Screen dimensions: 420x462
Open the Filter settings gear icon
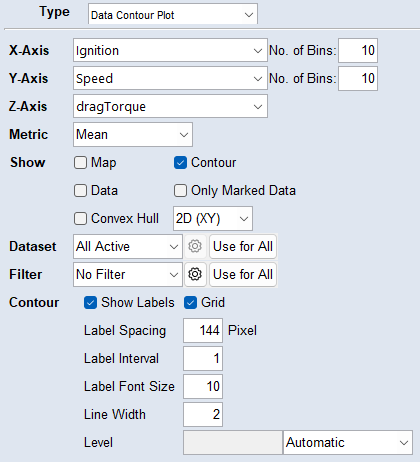coord(195,274)
